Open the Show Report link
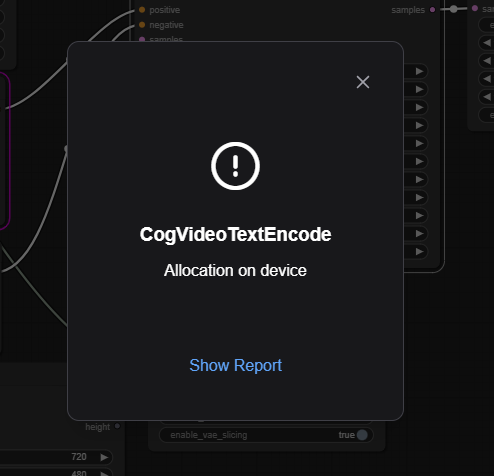Image resolution: width=494 pixels, height=476 pixels. pos(235,365)
